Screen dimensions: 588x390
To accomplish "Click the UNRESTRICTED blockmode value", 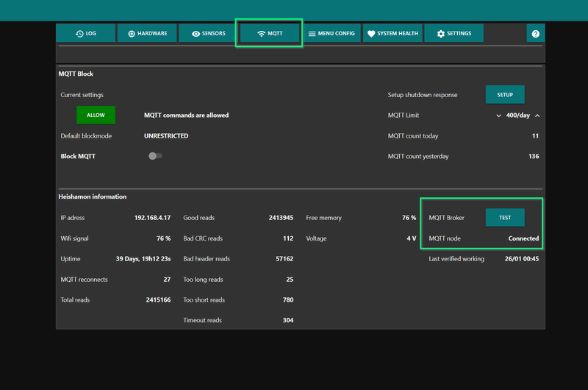I will pos(166,136).
